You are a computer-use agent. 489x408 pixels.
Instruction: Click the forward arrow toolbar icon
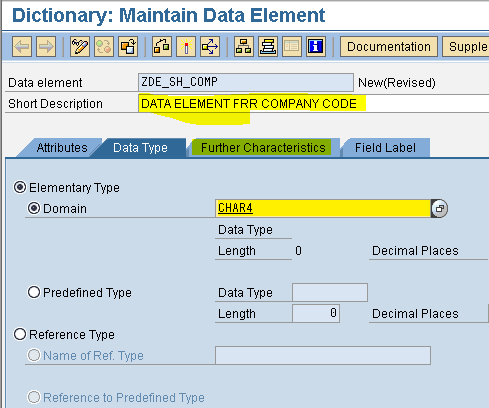pyautogui.click(x=46, y=46)
